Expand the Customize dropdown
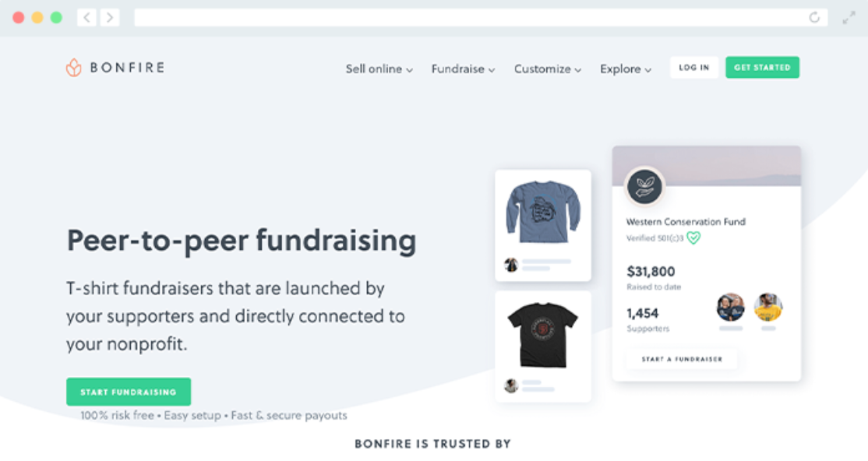Screen dimensions: 868x461 coord(548,69)
